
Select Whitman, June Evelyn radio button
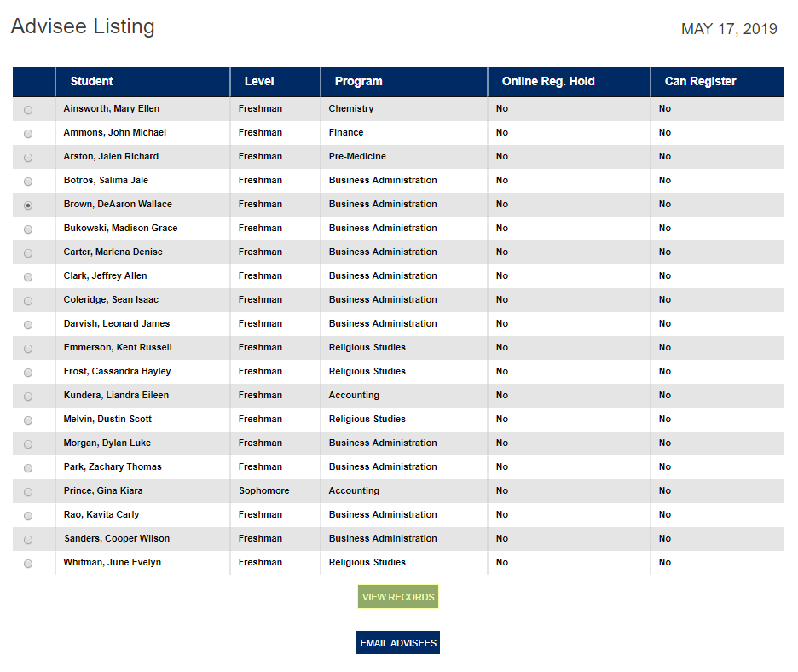[28, 564]
